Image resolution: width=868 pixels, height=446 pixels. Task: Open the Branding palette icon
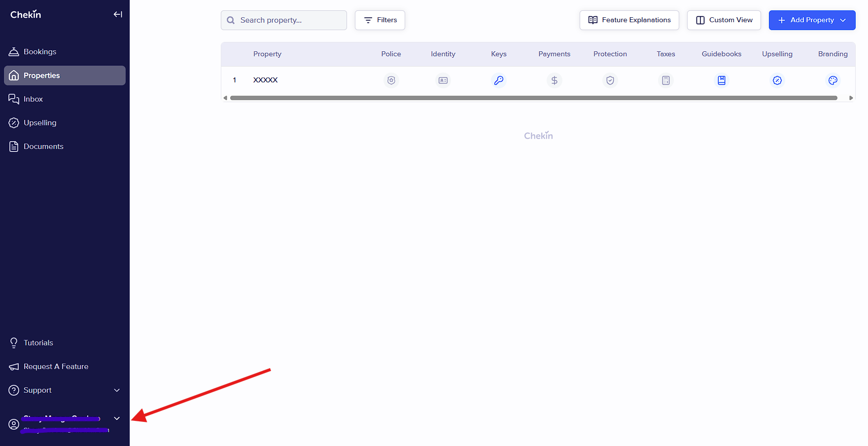pyautogui.click(x=833, y=80)
